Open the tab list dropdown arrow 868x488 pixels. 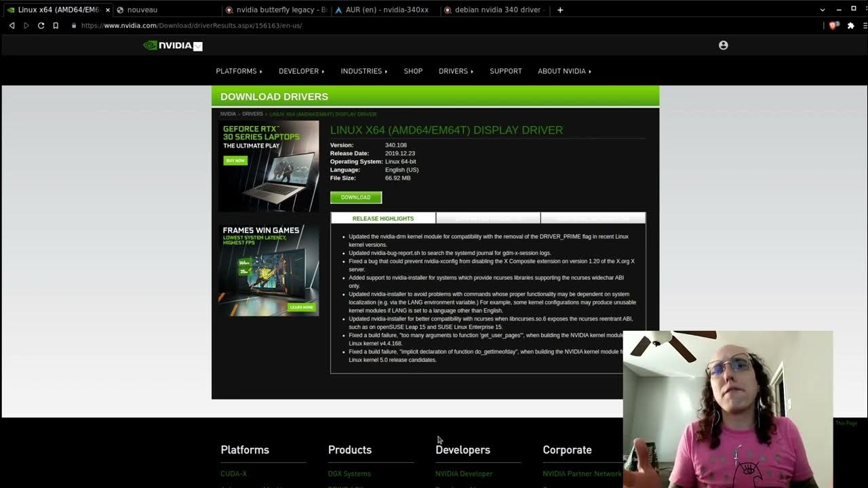823,9
